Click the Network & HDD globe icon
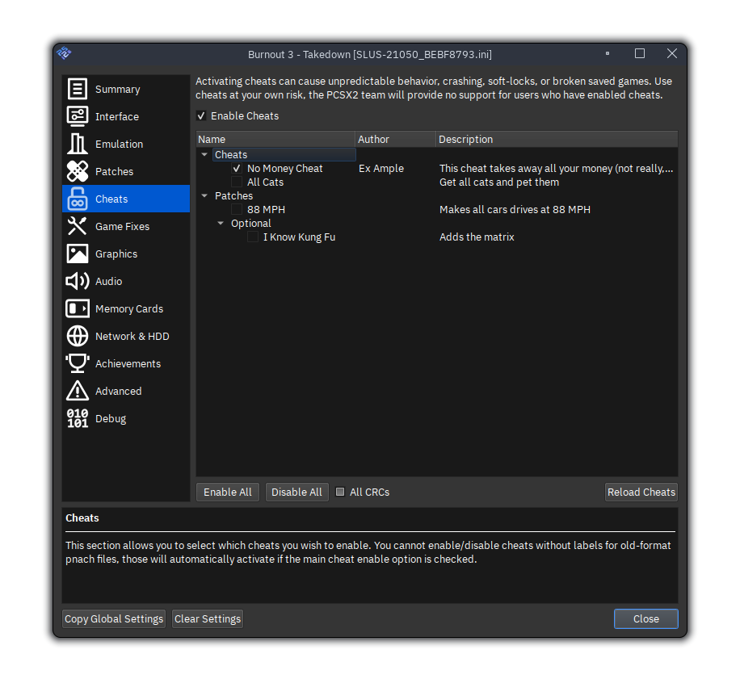Viewport: 740px width, 700px height. point(78,336)
